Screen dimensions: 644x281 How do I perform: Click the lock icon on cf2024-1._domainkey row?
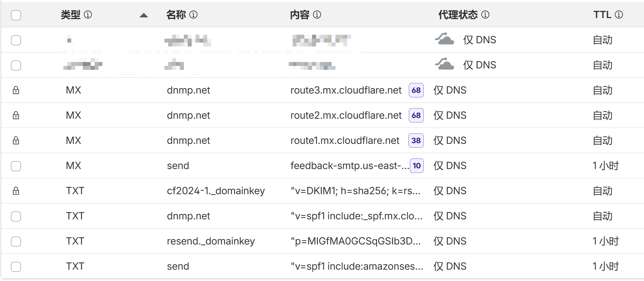tap(16, 191)
